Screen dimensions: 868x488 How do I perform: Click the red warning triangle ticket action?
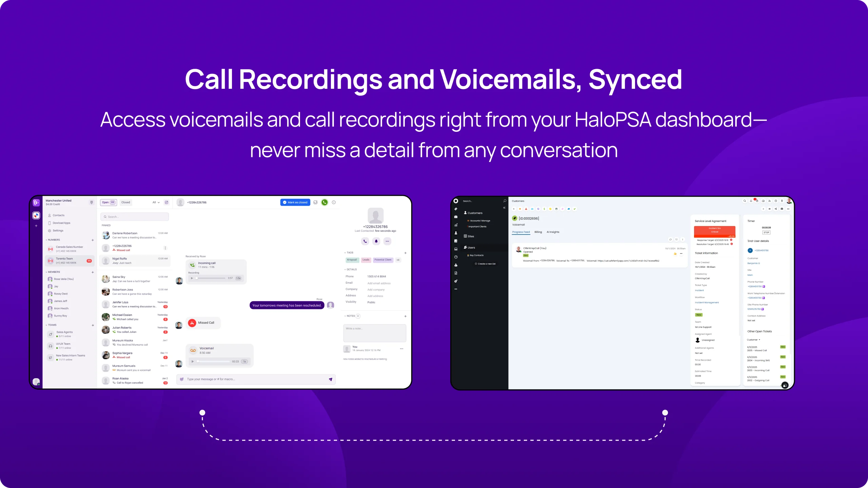click(526, 209)
